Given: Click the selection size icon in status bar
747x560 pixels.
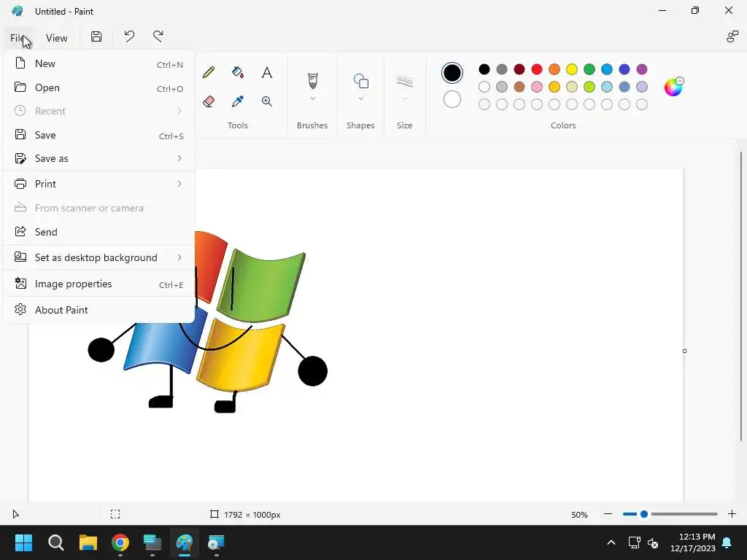Looking at the screenshot, I should [115, 514].
